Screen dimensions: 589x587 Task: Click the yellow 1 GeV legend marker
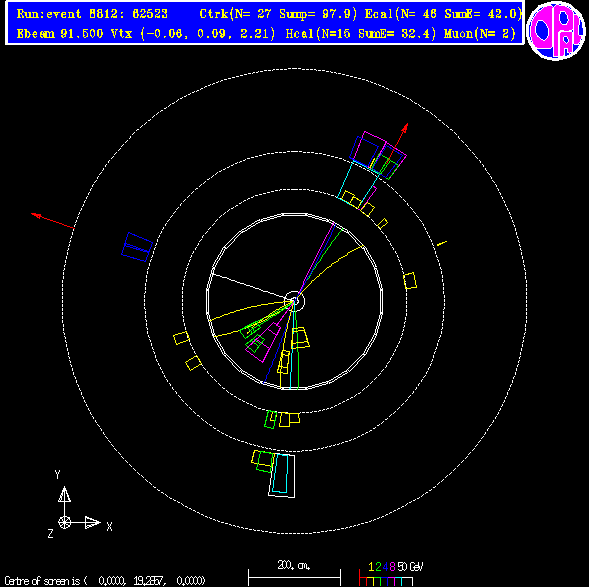tap(371, 567)
